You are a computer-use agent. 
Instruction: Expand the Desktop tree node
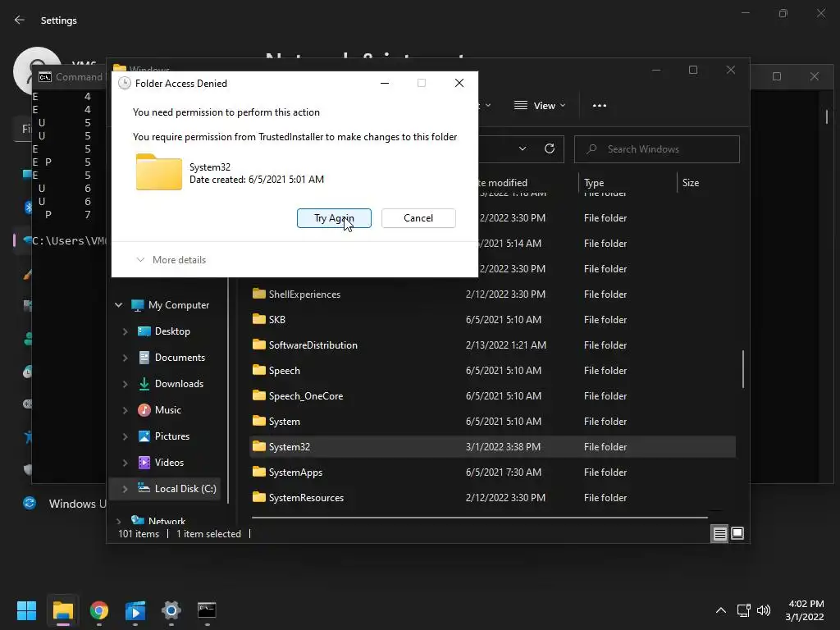(125, 331)
